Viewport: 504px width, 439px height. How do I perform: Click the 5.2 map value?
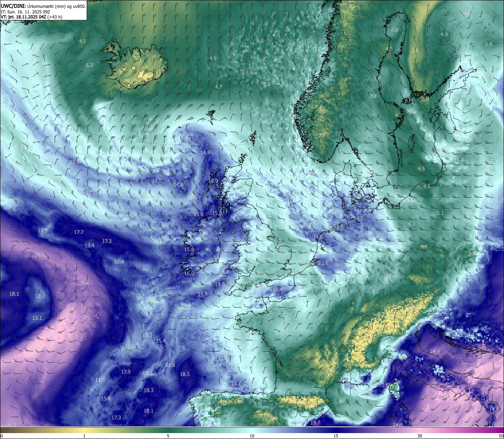tap(384, 265)
